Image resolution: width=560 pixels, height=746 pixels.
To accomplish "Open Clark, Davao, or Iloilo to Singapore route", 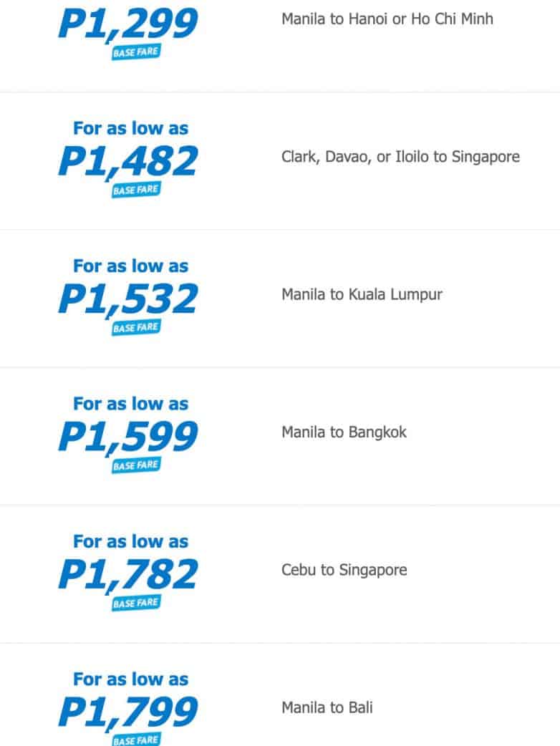I will (x=400, y=157).
